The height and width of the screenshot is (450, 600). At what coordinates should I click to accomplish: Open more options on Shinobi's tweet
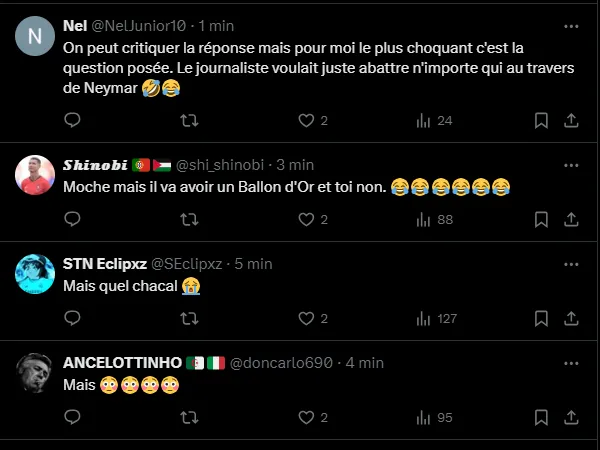570,165
